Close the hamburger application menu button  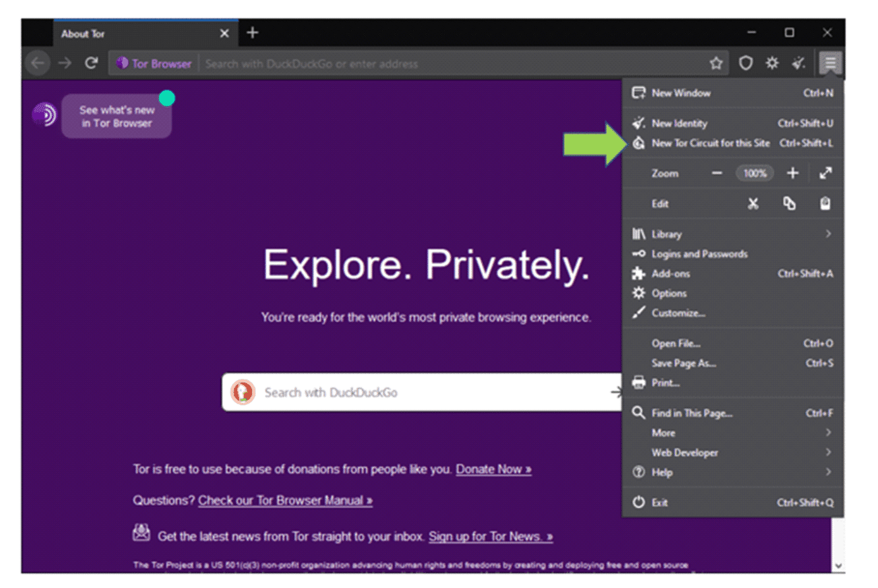[830, 63]
